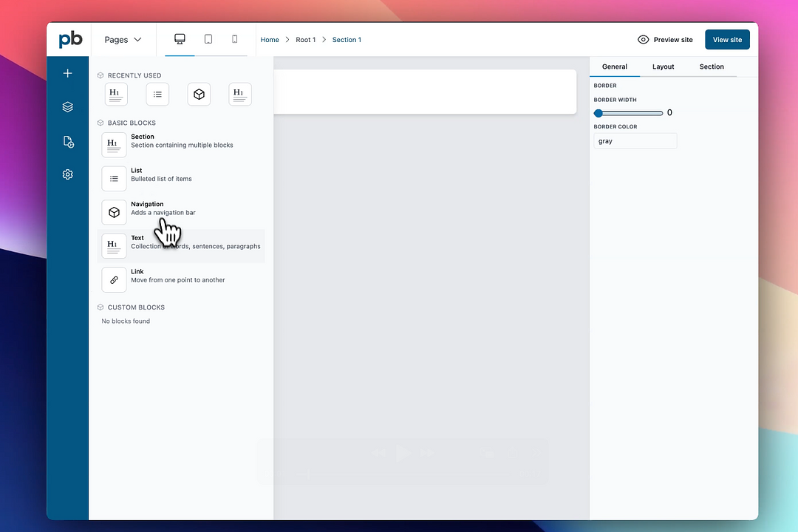Open the Pages dropdown
Viewport: 798px width, 532px height.
(x=122, y=39)
